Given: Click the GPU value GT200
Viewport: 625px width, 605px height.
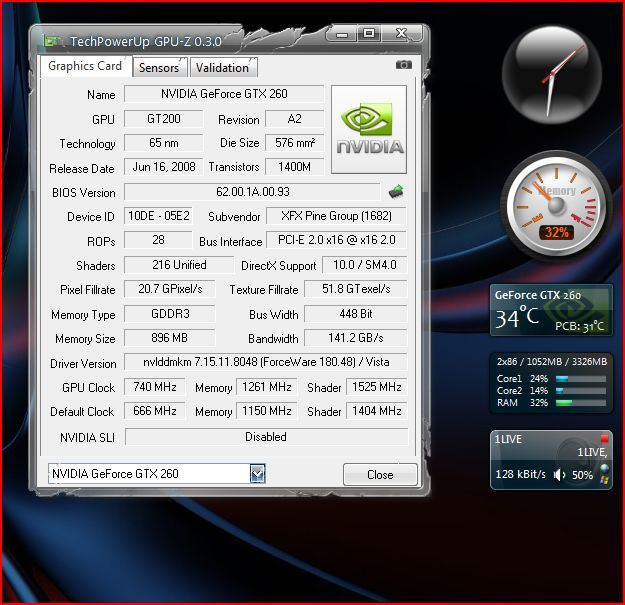Looking at the screenshot, I should [x=163, y=119].
